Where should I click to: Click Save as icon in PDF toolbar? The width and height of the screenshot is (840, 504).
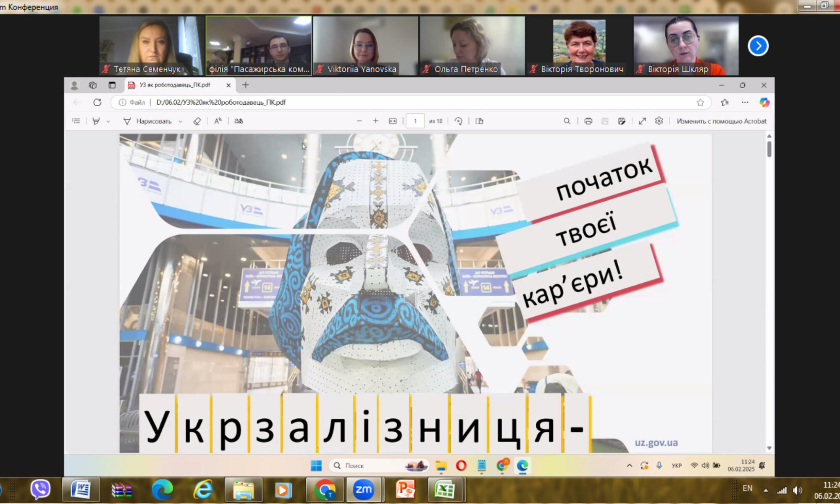pos(622,121)
